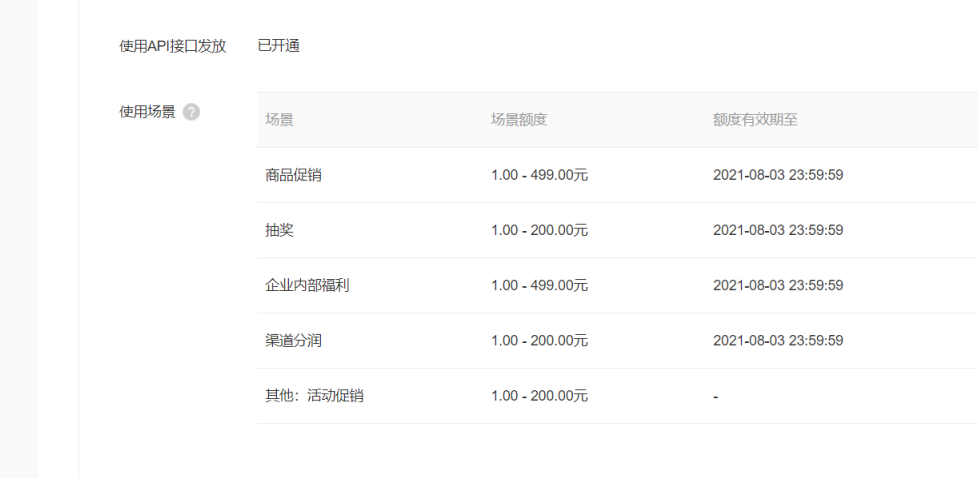Click the quota amount for 抽奖

pyautogui.click(x=540, y=230)
